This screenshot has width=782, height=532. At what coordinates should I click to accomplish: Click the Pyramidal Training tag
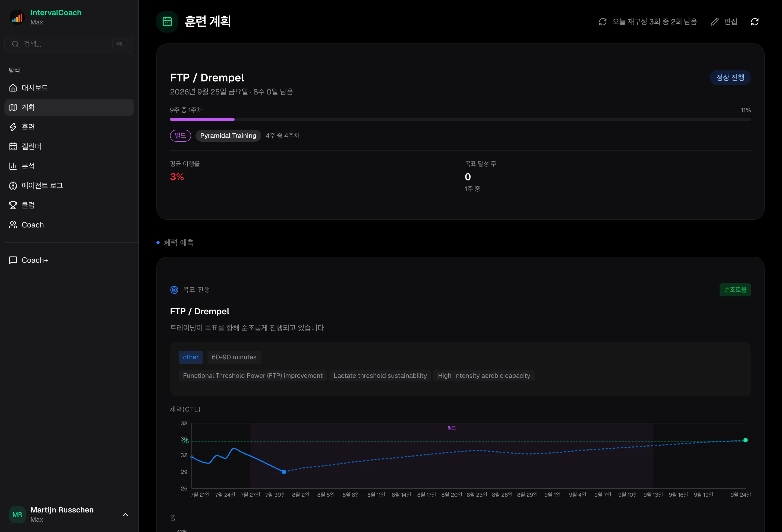point(228,135)
